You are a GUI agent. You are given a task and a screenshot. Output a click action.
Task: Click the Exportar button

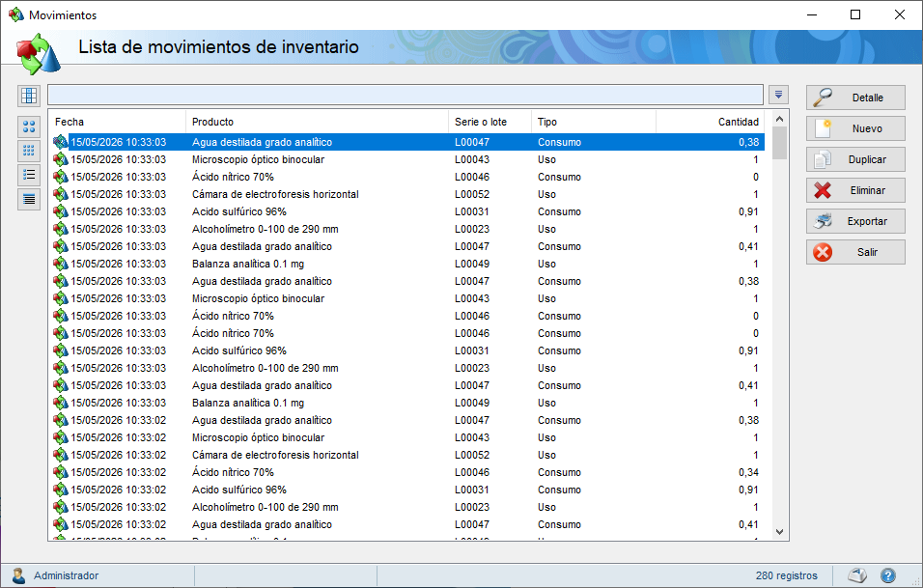point(855,221)
